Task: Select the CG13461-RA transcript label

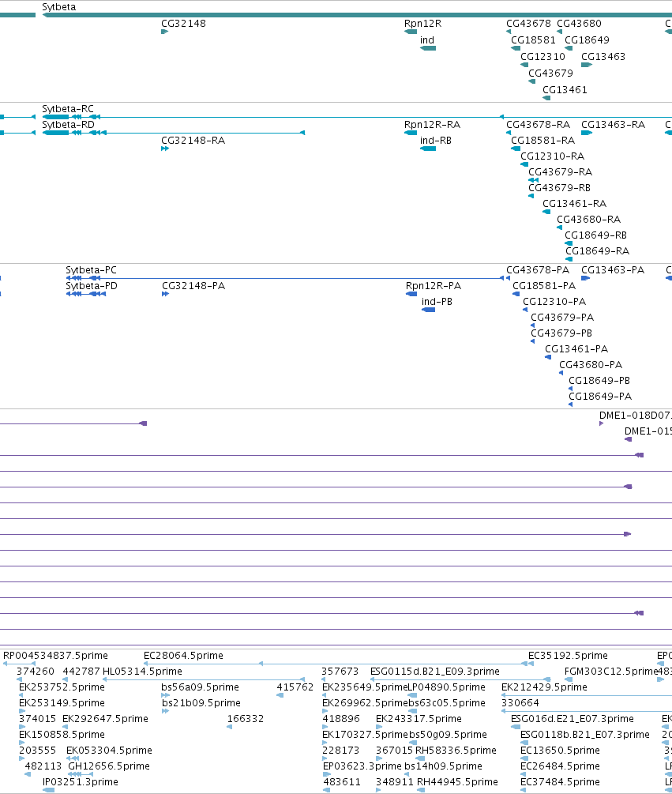Action: (x=574, y=204)
